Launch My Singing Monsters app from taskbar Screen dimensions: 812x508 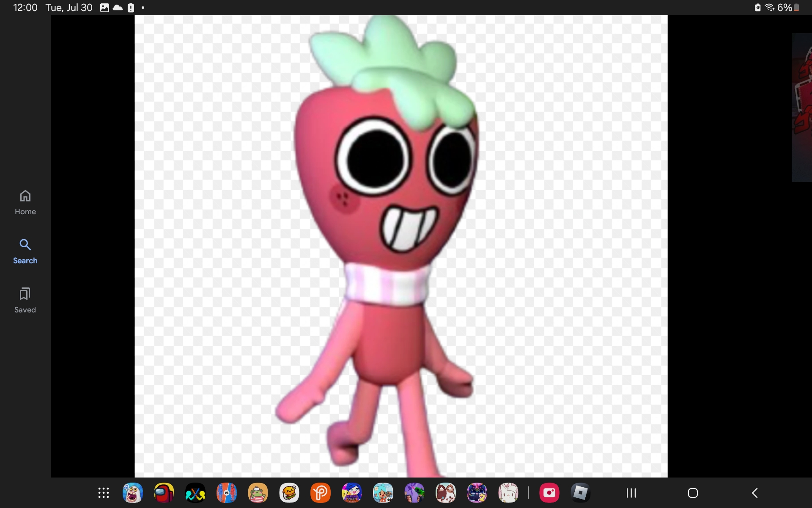click(x=133, y=493)
